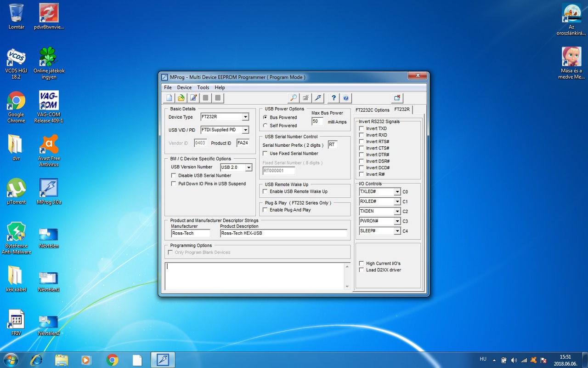
Task: Click the Tools menu
Action: click(203, 87)
